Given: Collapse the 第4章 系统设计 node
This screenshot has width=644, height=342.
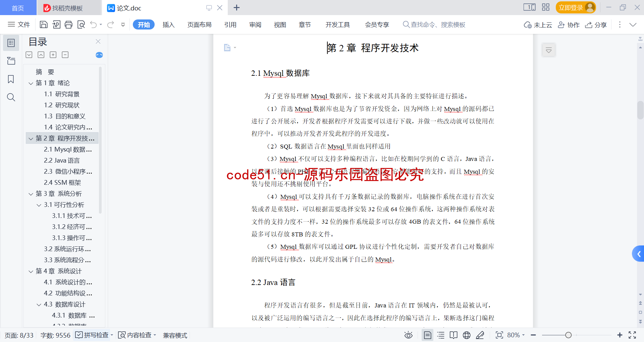Looking at the screenshot, I should pos(31,271).
